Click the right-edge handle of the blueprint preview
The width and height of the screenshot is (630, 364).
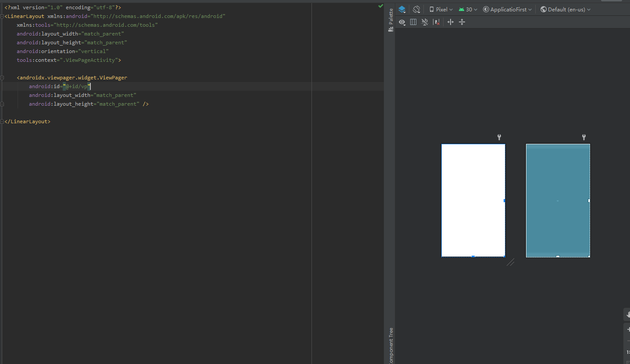point(589,200)
